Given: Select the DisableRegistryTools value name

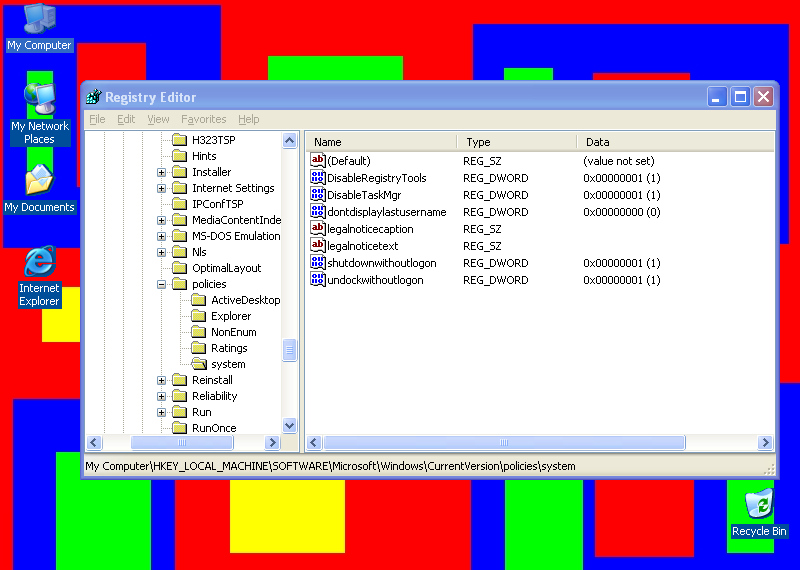Looking at the screenshot, I should (x=377, y=178).
